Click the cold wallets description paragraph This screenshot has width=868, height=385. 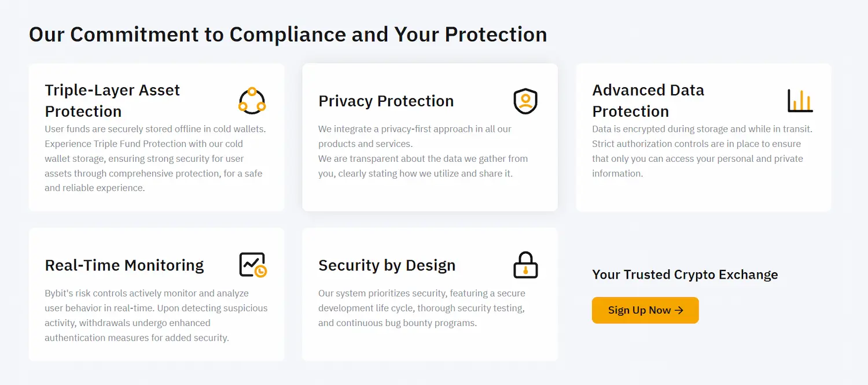[x=155, y=158]
